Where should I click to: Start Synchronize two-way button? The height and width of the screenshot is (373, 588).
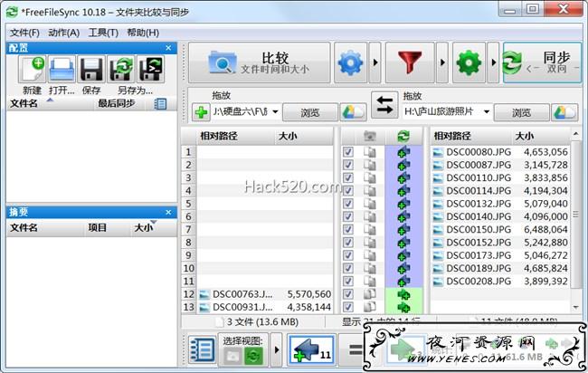pyautogui.click(x=542, y=62)
